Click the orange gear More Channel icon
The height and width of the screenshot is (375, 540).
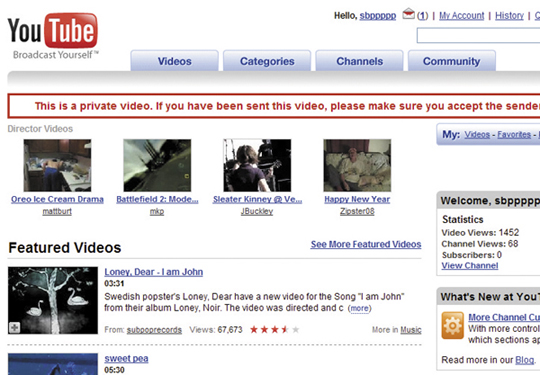coord(453,325)
